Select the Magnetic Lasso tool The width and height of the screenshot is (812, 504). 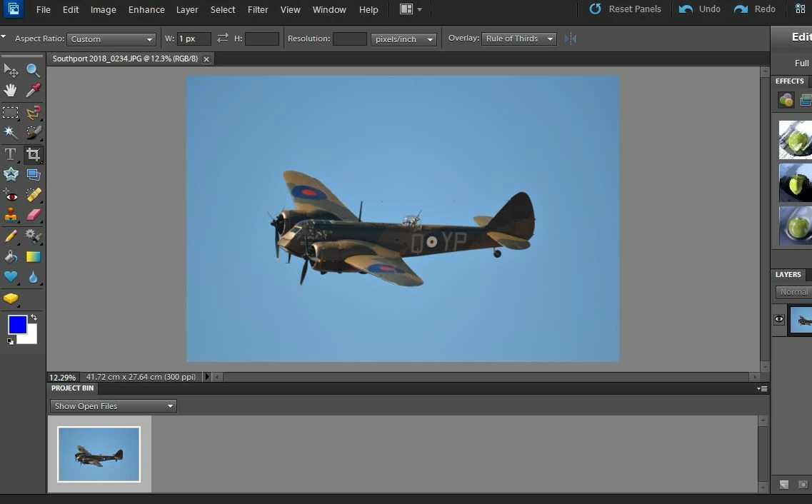point(33,112)
